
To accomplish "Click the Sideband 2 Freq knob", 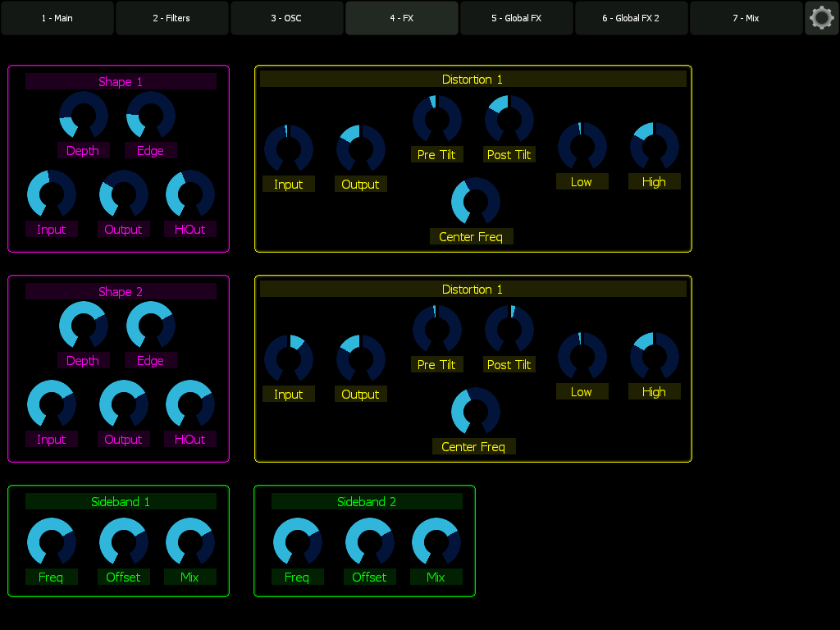I will [298, 541].
